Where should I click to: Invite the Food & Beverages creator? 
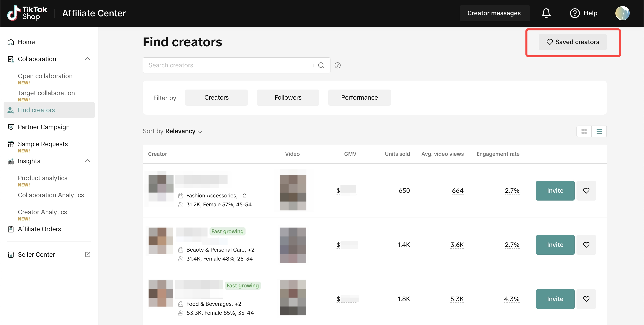click(x=555, y=299)
